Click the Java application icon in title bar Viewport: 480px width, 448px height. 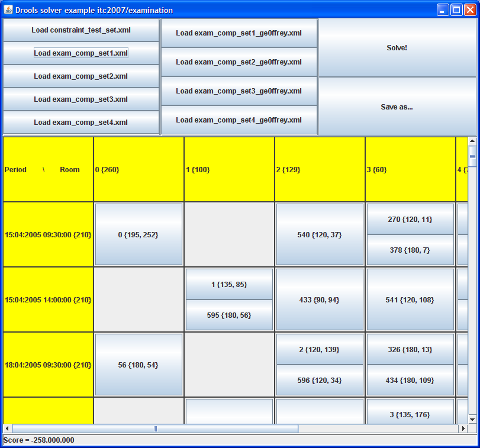tap(8, 10)
